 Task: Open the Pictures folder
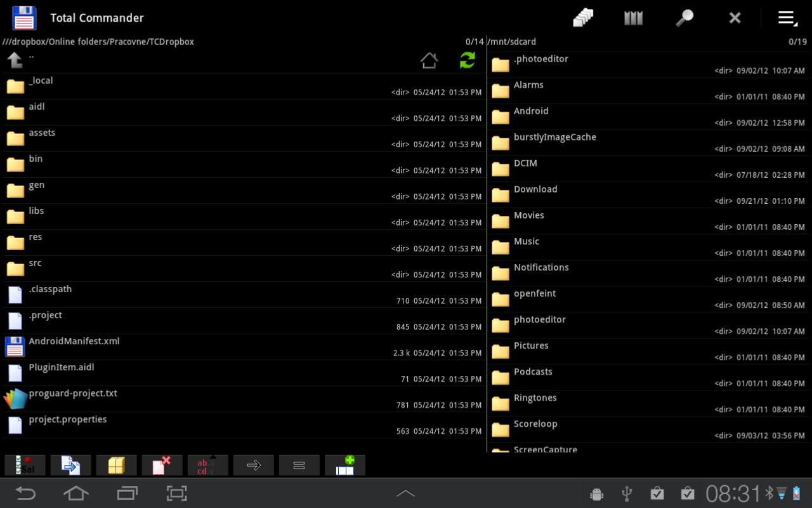[650, 351]
